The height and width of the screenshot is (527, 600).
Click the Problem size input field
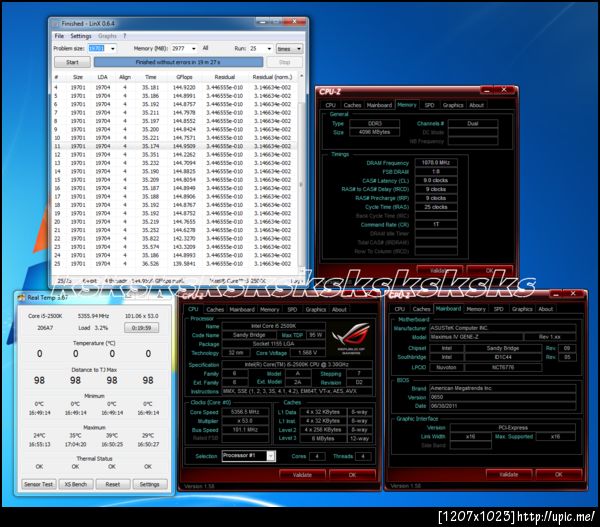[x=99, y=49]
